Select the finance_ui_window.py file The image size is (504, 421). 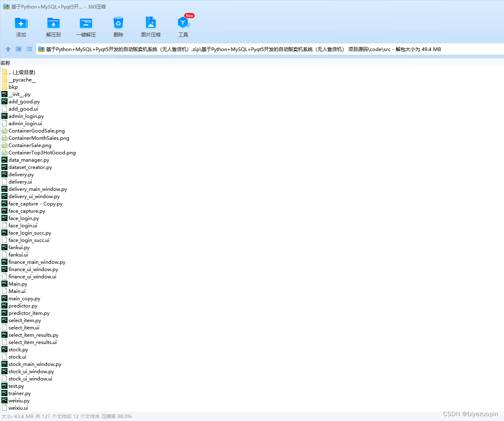click(30, 269)
